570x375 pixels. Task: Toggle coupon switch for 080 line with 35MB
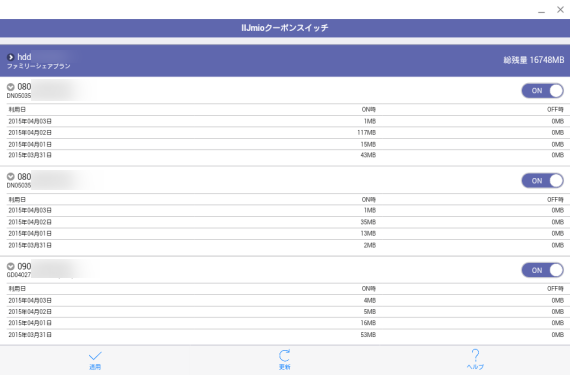click(542, 181)
